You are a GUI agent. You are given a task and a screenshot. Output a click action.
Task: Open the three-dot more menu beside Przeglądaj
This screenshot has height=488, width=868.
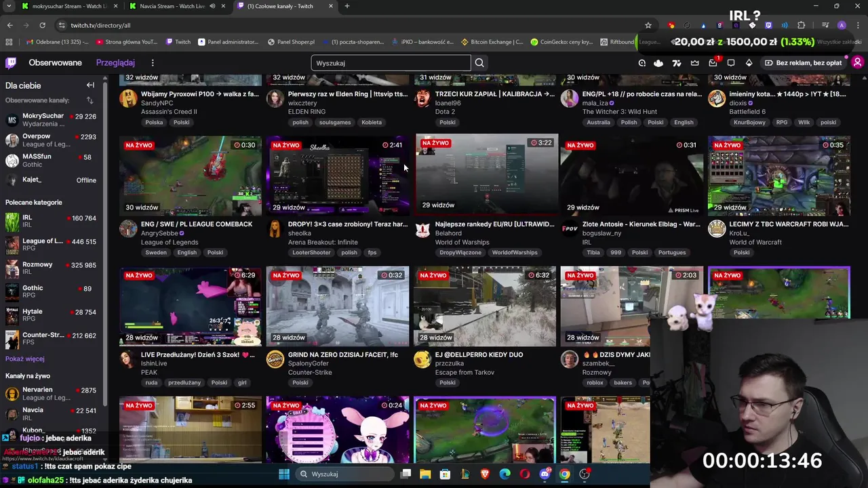153,63
